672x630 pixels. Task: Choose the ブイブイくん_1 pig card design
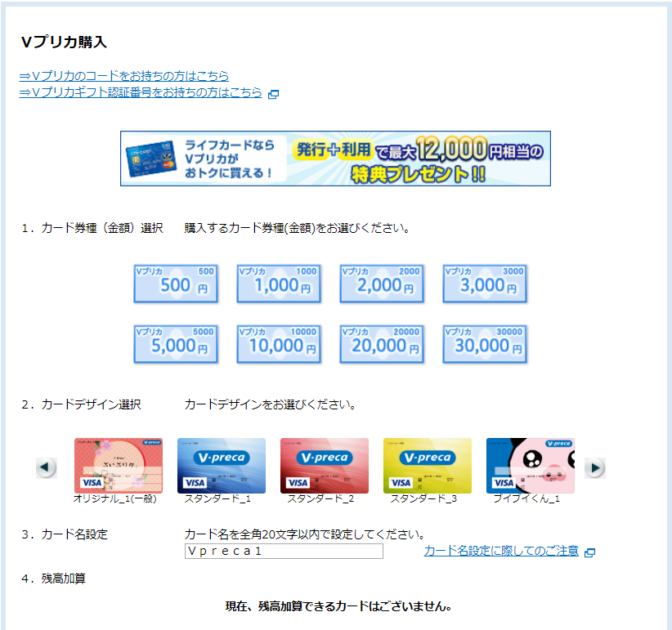(x=531, y=466)
